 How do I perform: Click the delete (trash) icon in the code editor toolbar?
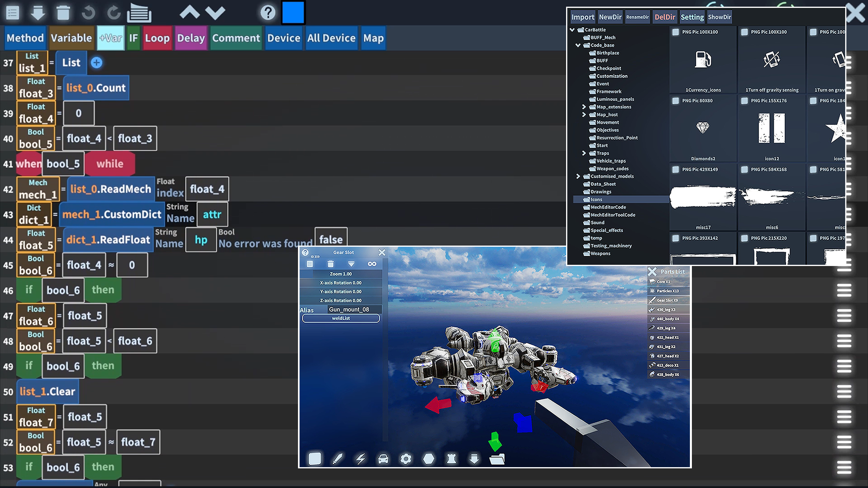63,13
